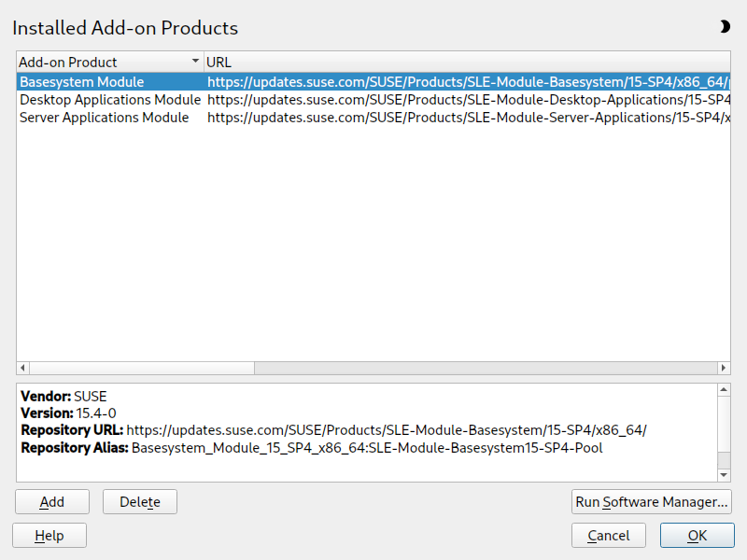Select the Desktop Applications Module entry

[x=110, y=100]
